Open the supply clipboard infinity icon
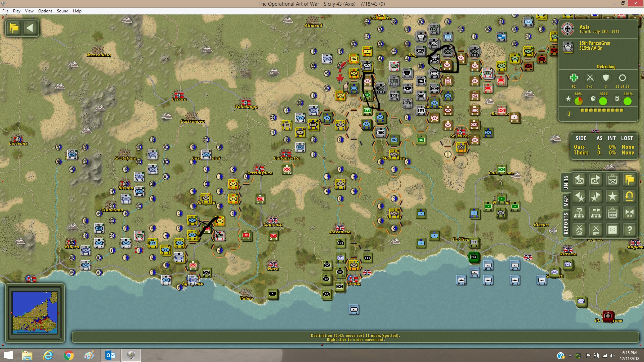This screenshot has width=644, height=362. pos(612,213)
